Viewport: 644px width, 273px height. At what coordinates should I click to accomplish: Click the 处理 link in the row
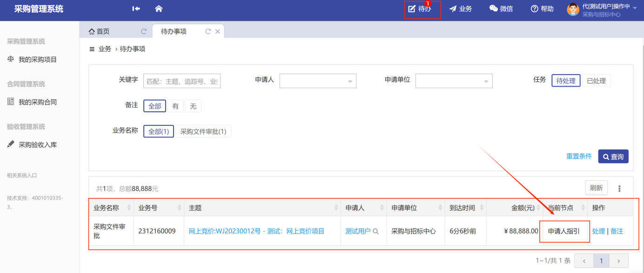point(598,231)
